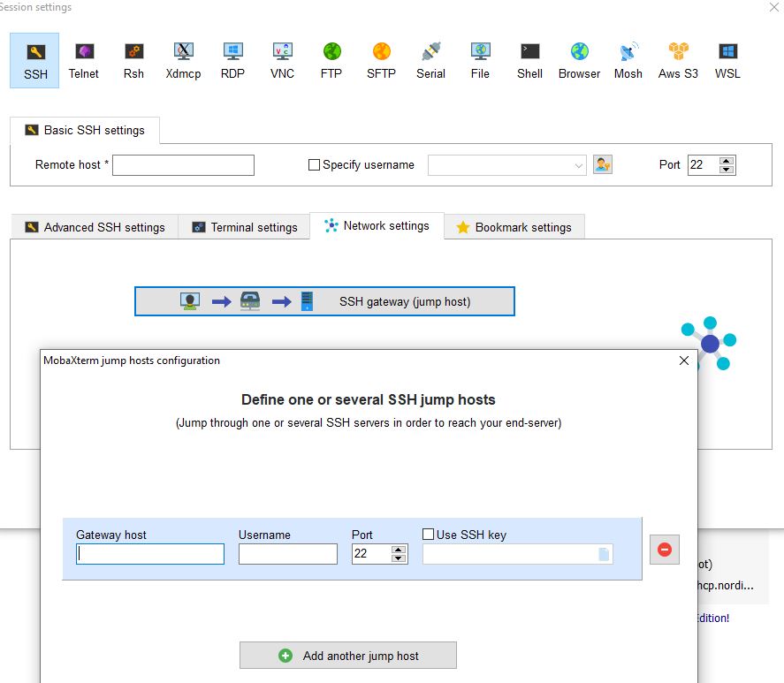Click the Gateway host input field

(150, 554)
